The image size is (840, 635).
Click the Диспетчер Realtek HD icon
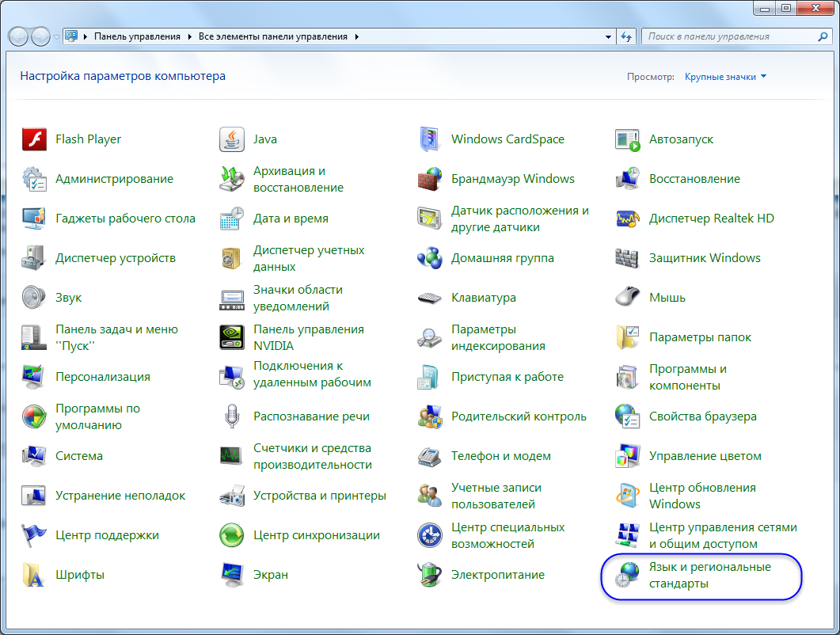tap(627, 219)
